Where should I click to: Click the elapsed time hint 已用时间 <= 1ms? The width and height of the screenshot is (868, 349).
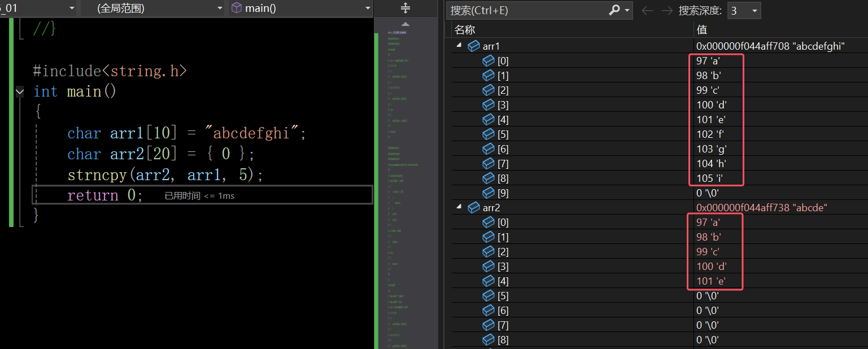[x=199, y=196]
